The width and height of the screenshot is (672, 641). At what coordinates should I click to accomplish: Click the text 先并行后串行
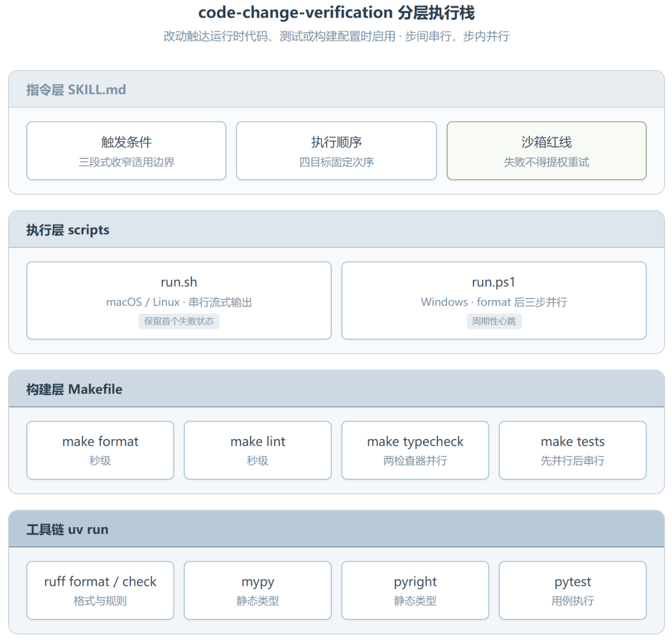point(573,461)
